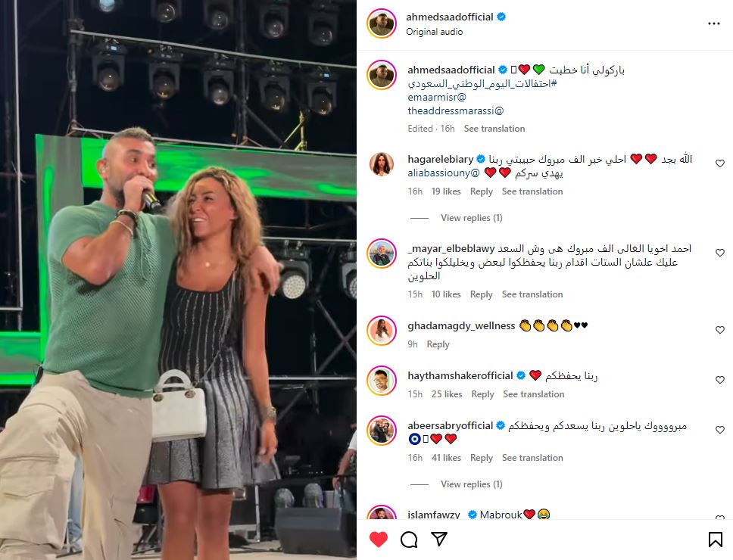Reply to haythamshakerofficial's comment
Image resolution: width=733 pixels, height=560 pixels.
tap(482, 394)
